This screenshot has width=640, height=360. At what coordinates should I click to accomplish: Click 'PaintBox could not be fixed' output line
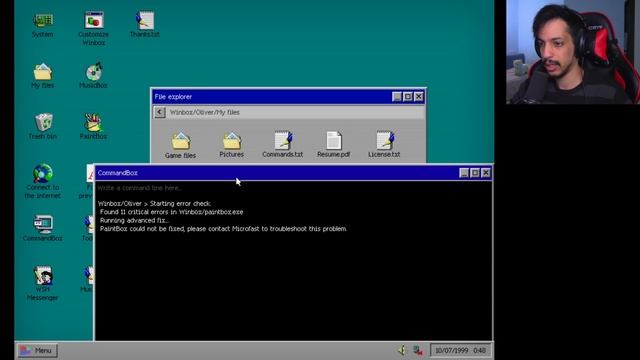223,229
